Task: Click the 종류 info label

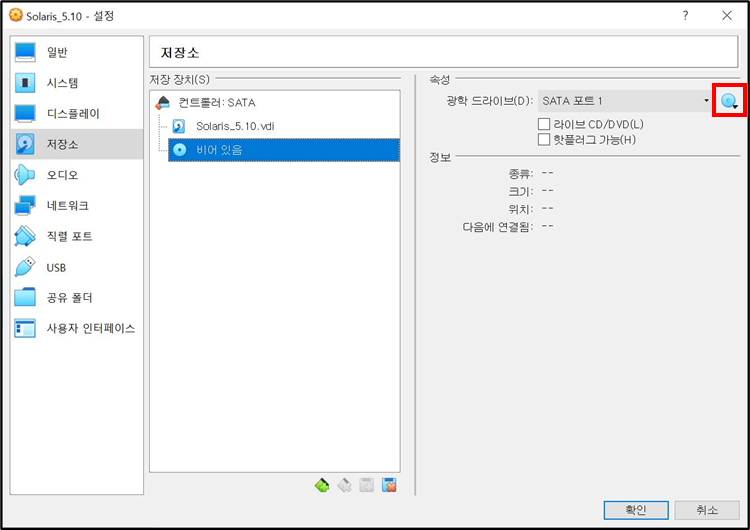Action: pyautogui.click(x=520, y=173)
